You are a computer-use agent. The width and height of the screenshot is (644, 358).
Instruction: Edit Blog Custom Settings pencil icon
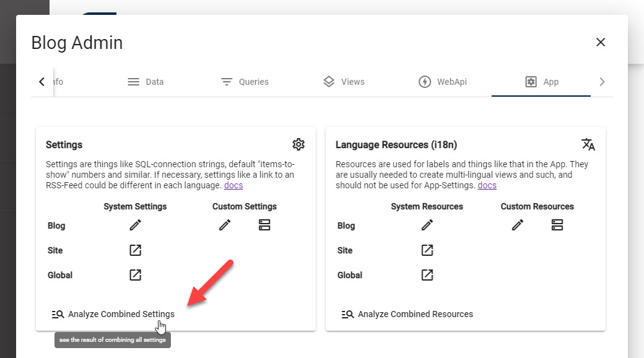pyautogui.click(x=225, y=225)
